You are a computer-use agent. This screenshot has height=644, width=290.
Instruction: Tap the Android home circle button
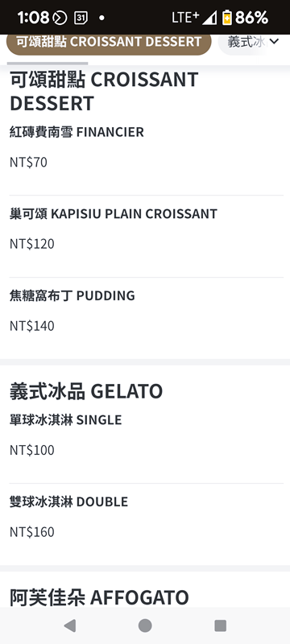pyautogui.click(x=145, y=625)
